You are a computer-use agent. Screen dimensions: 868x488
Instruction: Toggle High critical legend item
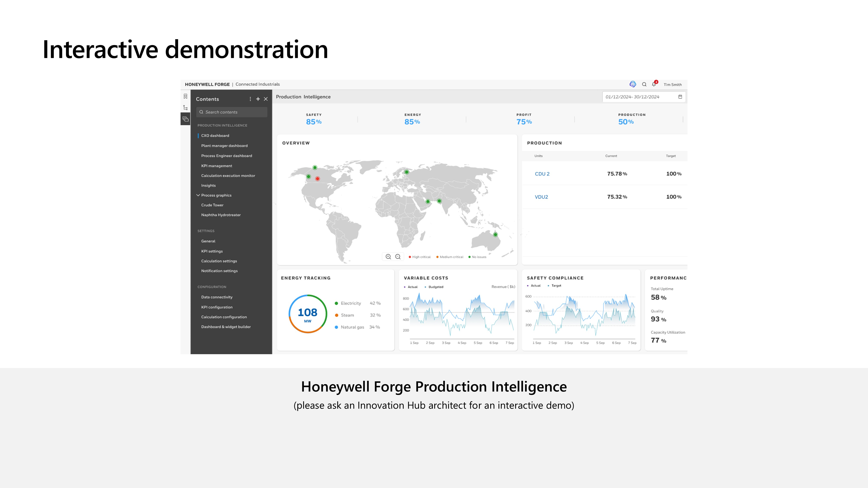point(419,257)
